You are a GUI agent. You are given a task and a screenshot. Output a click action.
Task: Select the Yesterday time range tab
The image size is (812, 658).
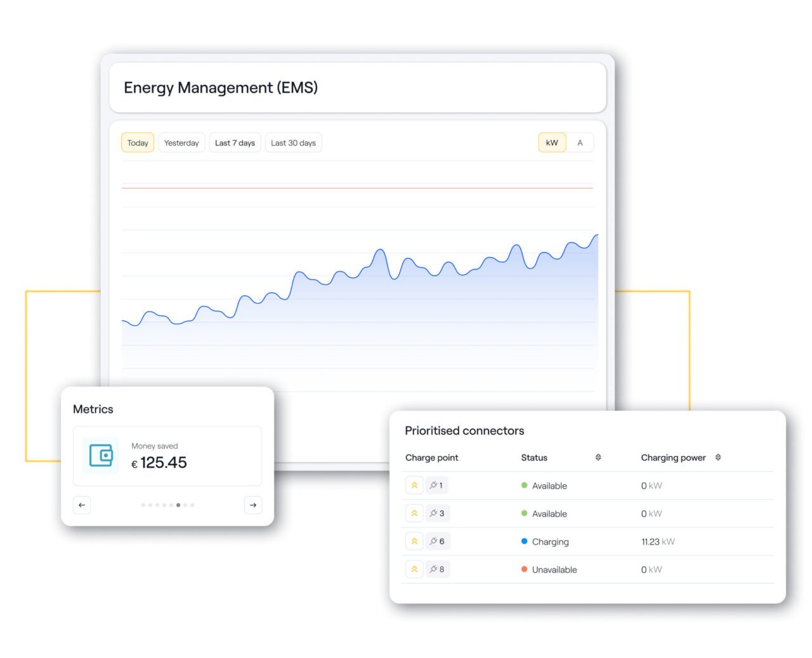[181, 143]
